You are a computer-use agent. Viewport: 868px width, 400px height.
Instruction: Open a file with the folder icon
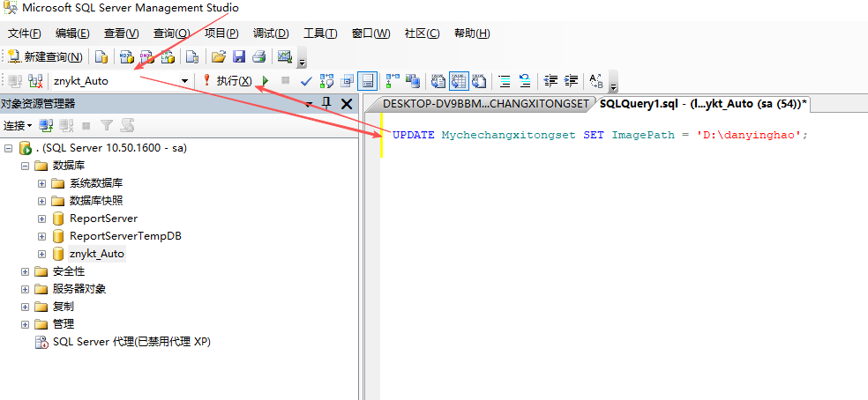219,56
